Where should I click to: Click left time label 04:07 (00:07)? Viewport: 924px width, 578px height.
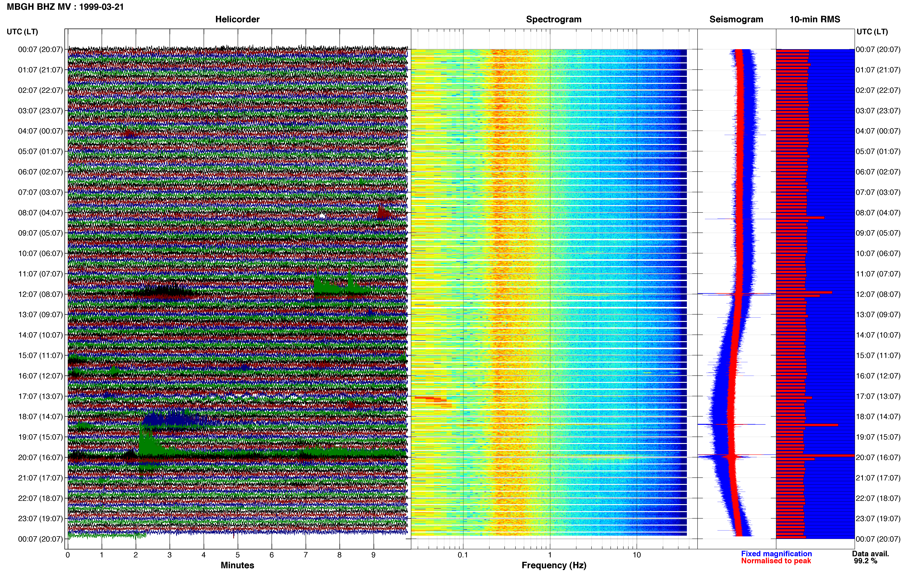[41, 131]
